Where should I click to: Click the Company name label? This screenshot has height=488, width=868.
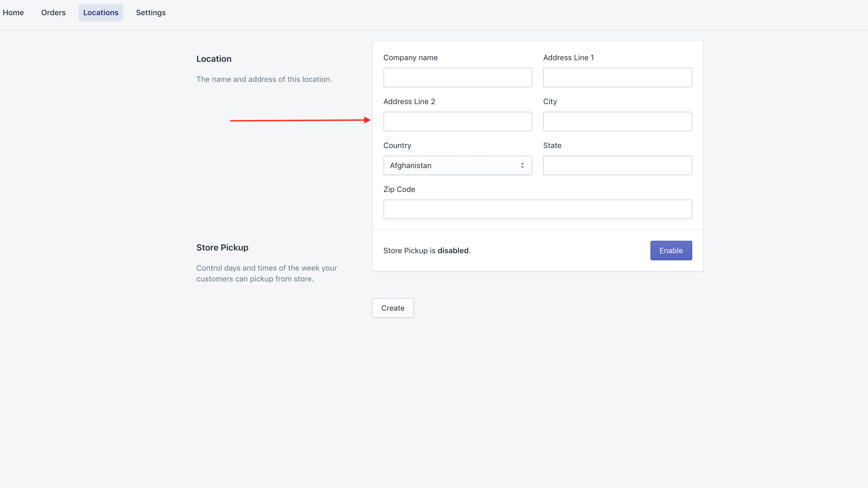pyautogui.click(x=410, y=57)
